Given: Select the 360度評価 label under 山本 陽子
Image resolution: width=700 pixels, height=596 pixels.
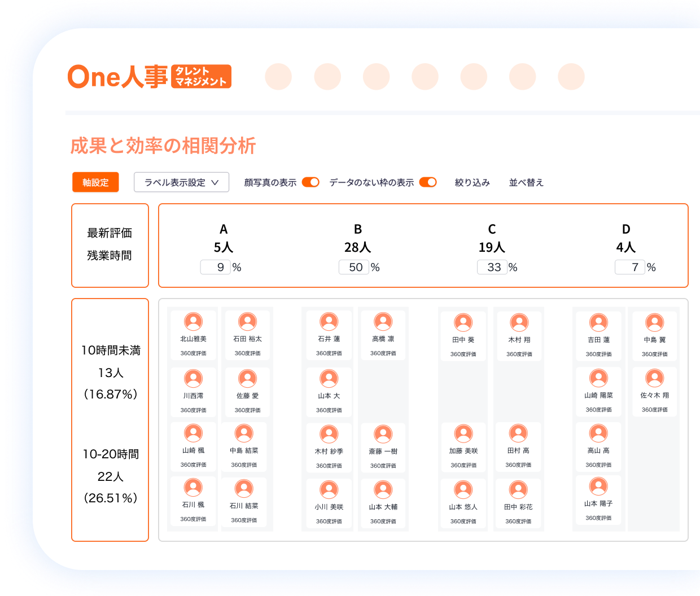Looking at the screenshot, I should pos(598,518).
